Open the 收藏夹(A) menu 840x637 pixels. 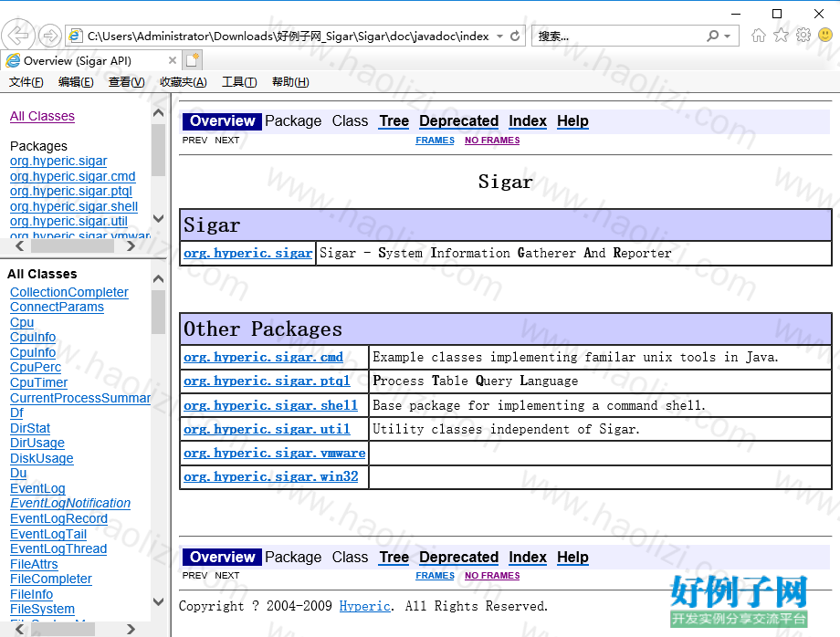[184, 82]
